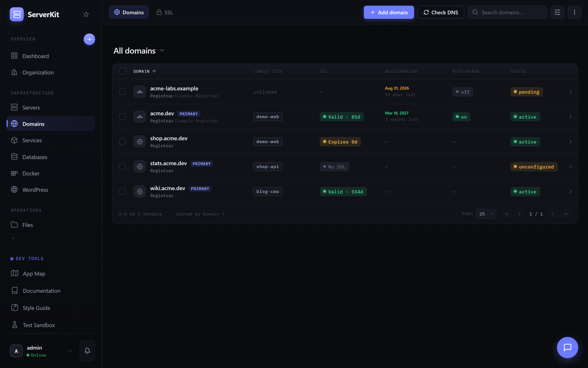Open App Map in the sidebar
This screenshot has height=368, width=588.
[x=51, y=274]
